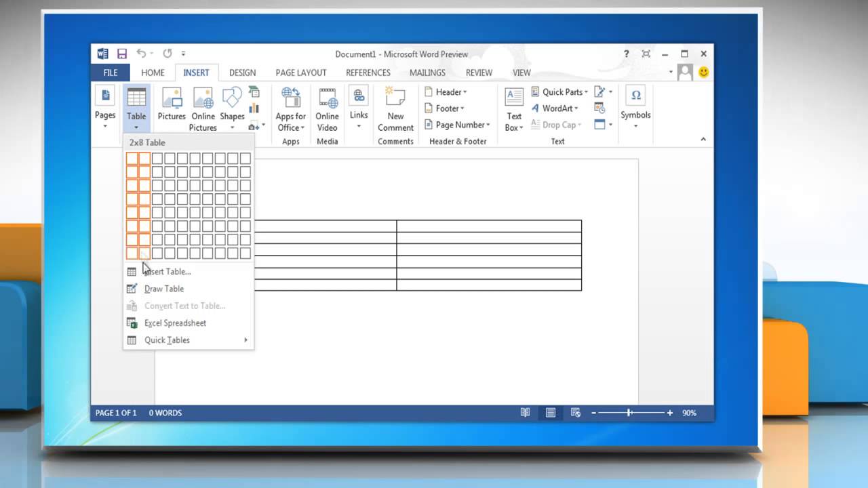
Task: Click the New Comment button
Action: [395, 109]
